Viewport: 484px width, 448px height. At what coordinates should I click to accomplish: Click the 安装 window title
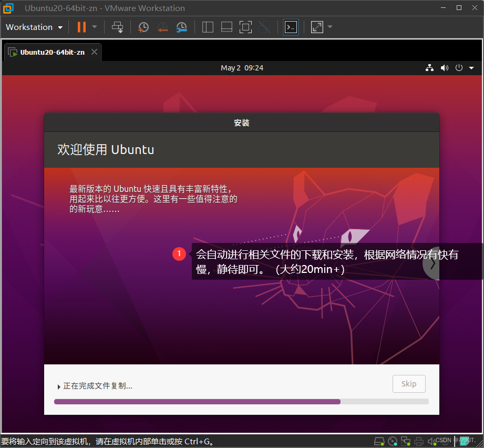tap(241, 123)
